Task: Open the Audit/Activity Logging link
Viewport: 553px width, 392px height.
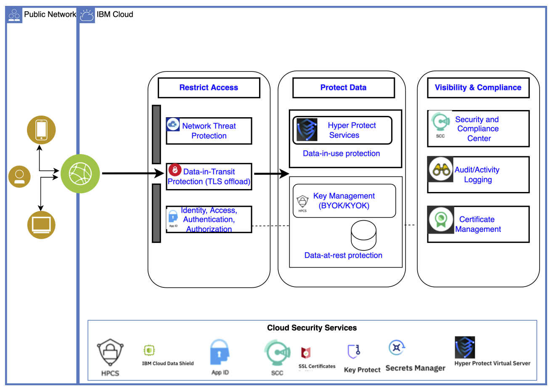Action: click(x=477, y=175)
